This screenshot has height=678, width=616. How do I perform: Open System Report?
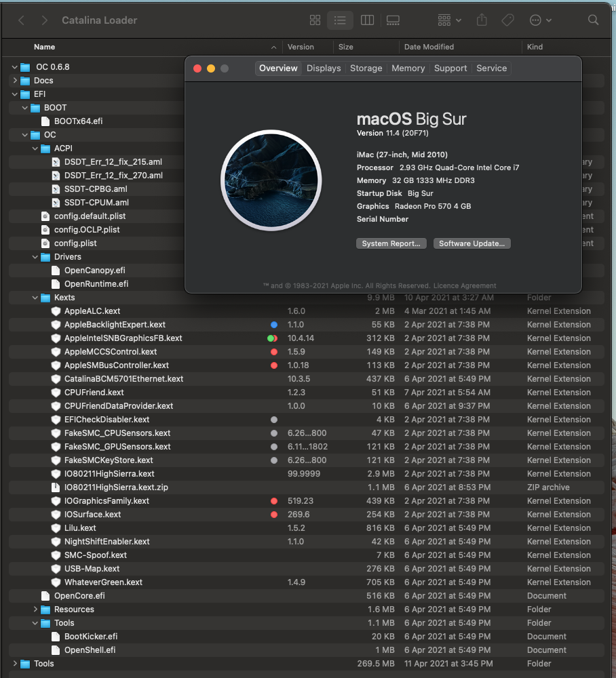[x=391, y=243]
